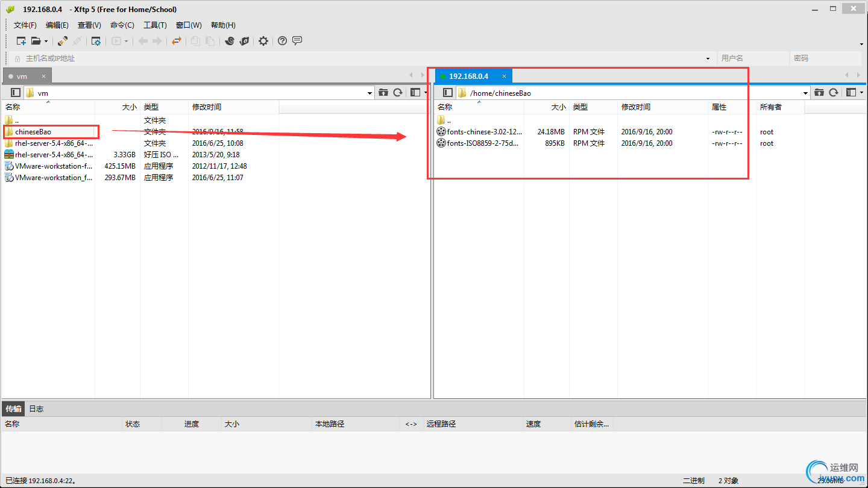The width and height of the screenshot is (868, 488).
Task: Click the orange transfer direction arrows icon
Action: pyautogui.click(x=176, y=41)
